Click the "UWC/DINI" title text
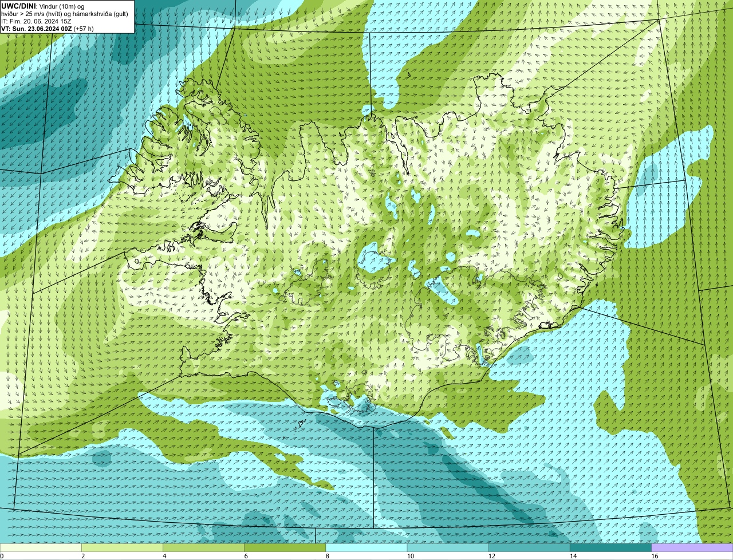This screenshot has width=733, height=560. (x=19, y=6)
